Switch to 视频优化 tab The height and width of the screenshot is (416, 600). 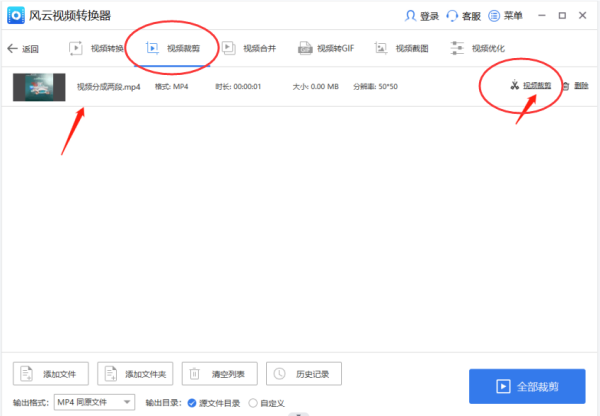click(x=477, y=49)
